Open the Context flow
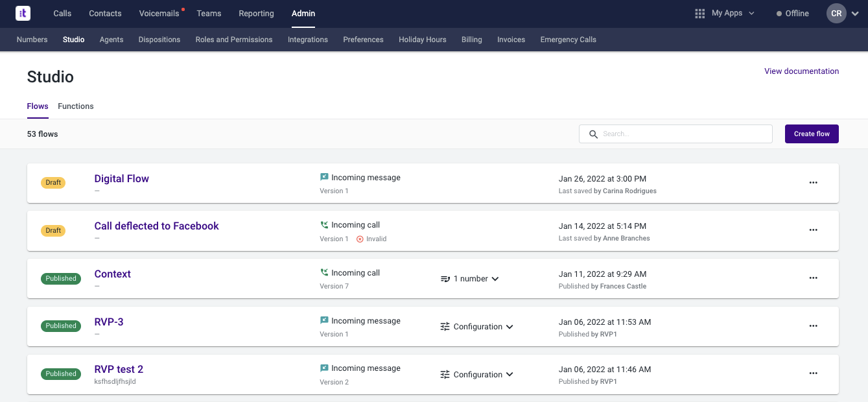The width and height of the screenshot is (868, 402). (113, 274)
